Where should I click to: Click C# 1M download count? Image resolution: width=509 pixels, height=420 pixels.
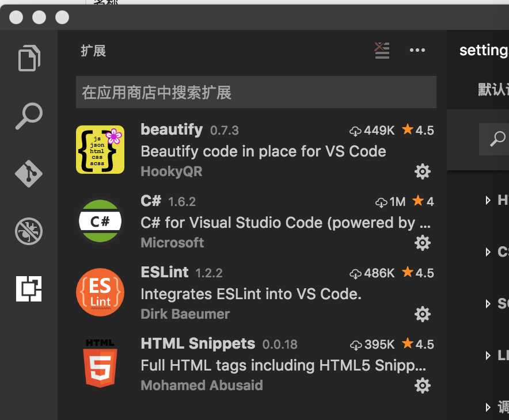(x=390, y=202)
